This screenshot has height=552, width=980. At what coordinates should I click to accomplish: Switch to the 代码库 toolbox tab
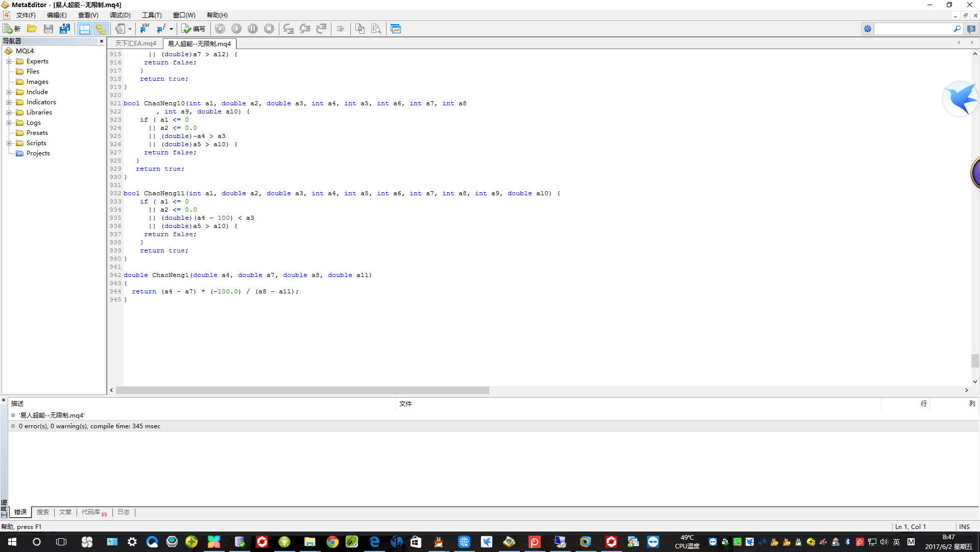[94, 512]
